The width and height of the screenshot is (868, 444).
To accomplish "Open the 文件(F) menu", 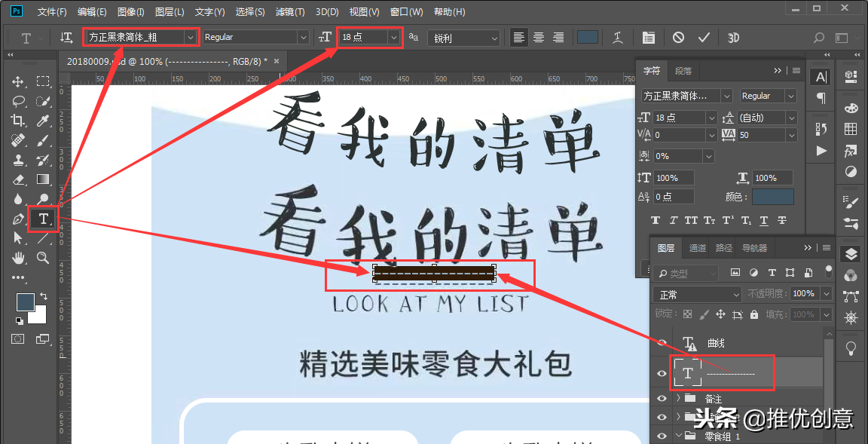I will tap(52, 11).
